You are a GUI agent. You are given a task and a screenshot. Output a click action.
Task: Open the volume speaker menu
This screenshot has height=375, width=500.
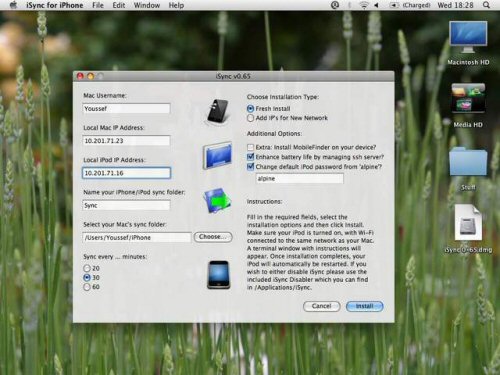(376, 5)
